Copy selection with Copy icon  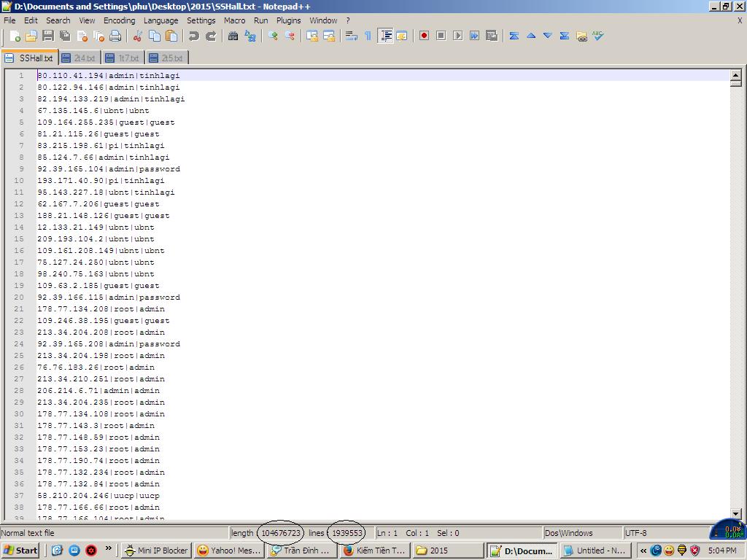[155, 36]
